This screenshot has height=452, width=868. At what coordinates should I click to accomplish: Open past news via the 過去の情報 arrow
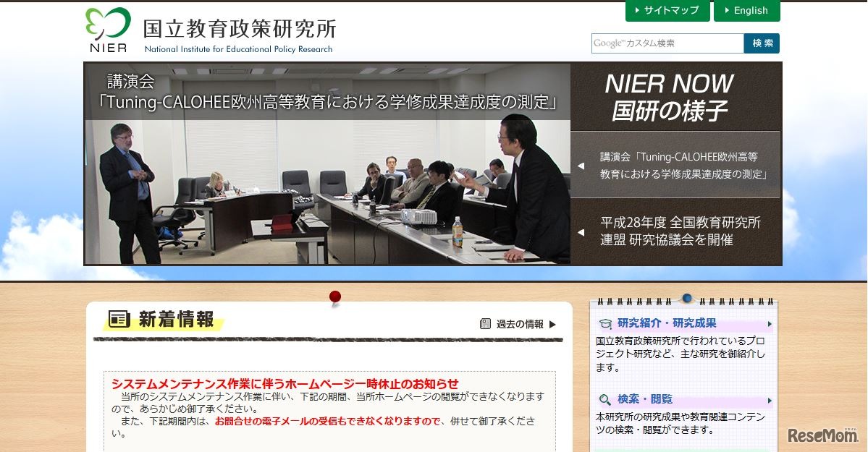coord(552,324)
